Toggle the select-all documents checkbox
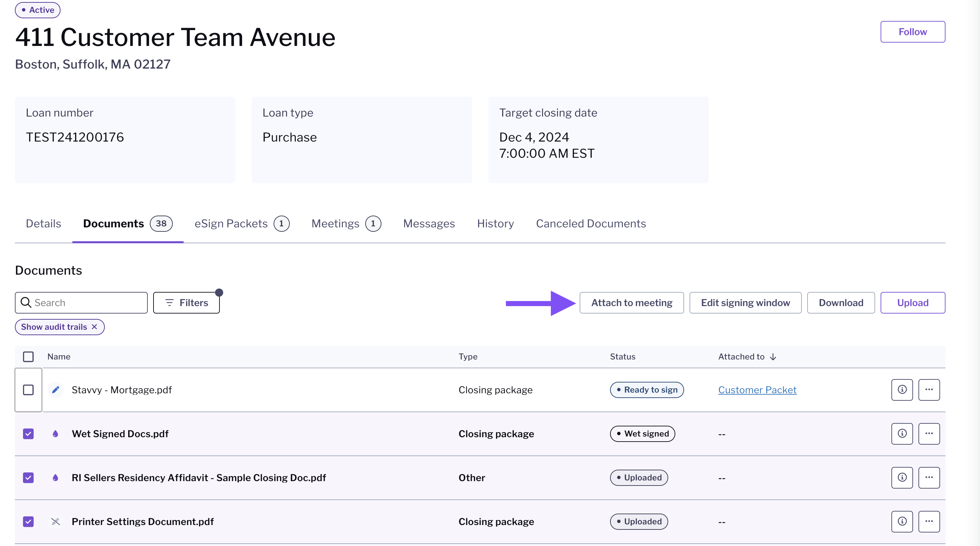Image resolution: width=980 pixels, height=546 pixels. click(x=28, y=357)
